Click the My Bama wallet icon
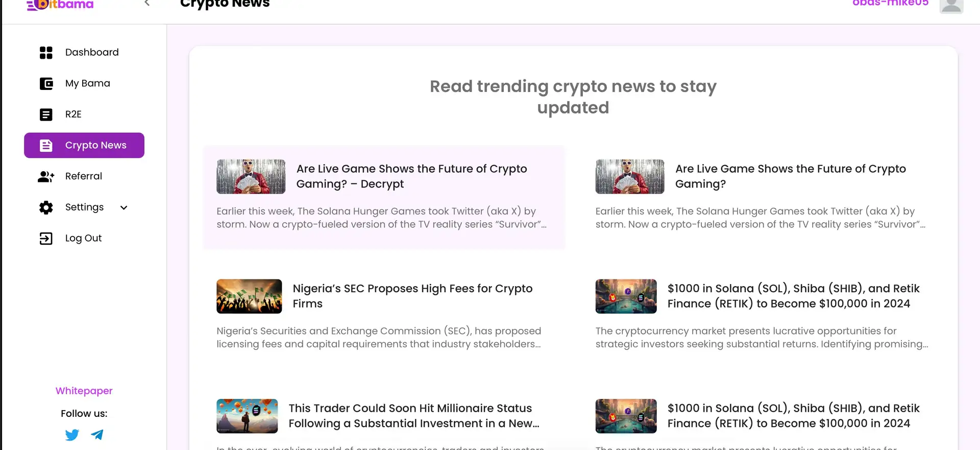The width and height of the screenshot is (980, 450). pyautogui.click(x=46, y=84)
